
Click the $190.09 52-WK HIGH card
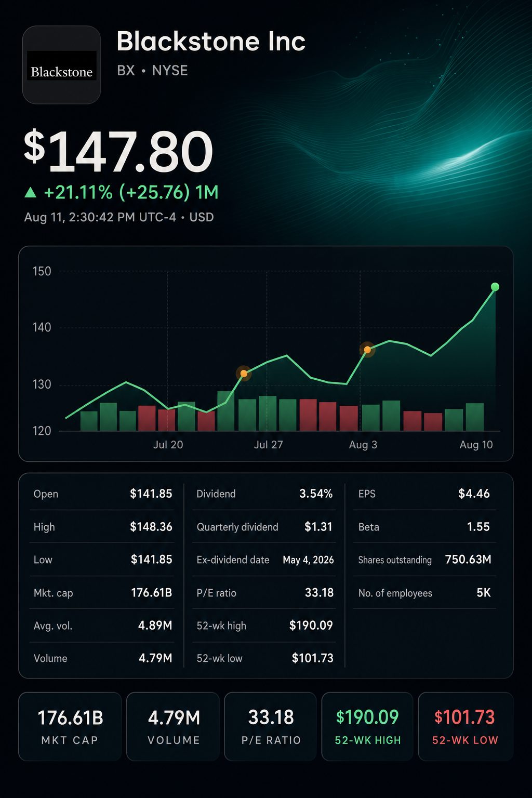tap(367, 726)
